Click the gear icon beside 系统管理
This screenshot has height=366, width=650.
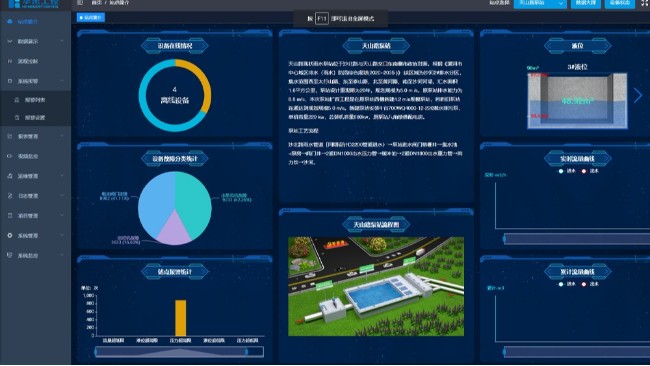point(10,235)
